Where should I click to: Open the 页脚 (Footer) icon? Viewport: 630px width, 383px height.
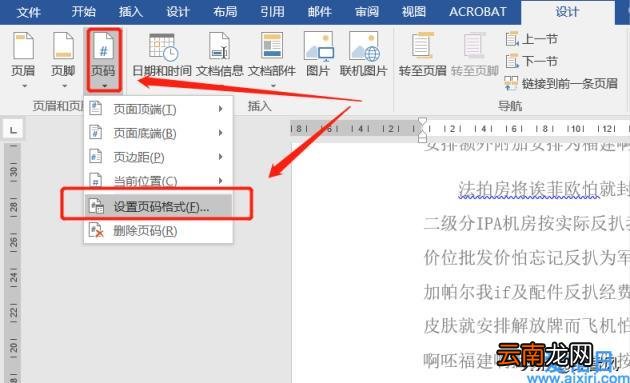click(x=63, y=54)
